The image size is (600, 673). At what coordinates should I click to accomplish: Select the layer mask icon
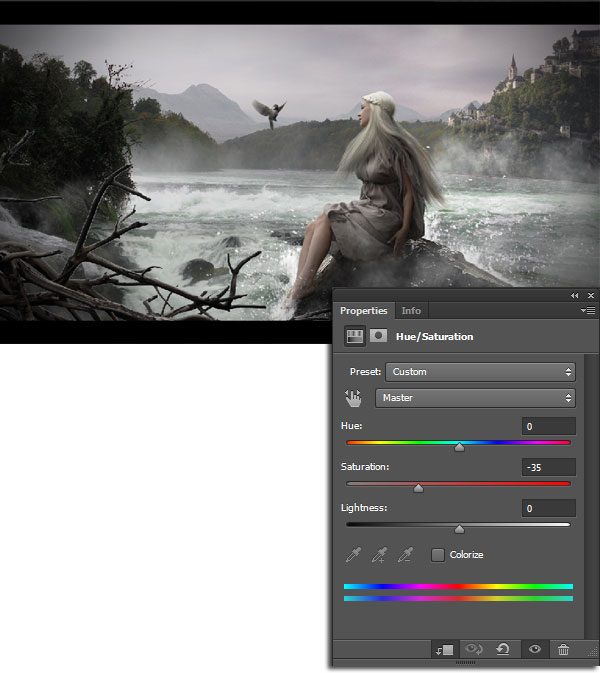pyautogui.click(x=378, y=336)
